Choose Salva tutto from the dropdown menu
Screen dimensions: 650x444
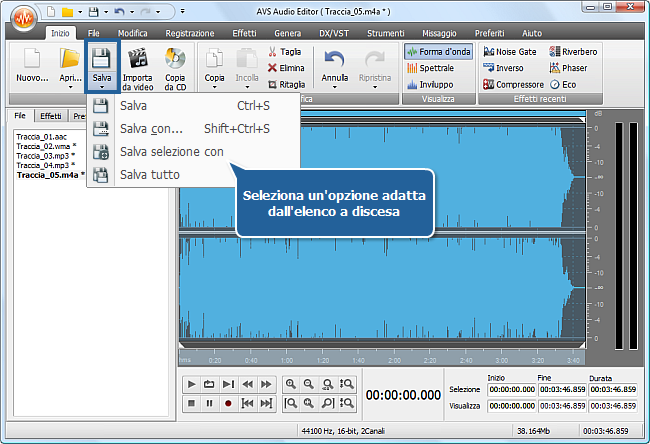pos(149,175)
